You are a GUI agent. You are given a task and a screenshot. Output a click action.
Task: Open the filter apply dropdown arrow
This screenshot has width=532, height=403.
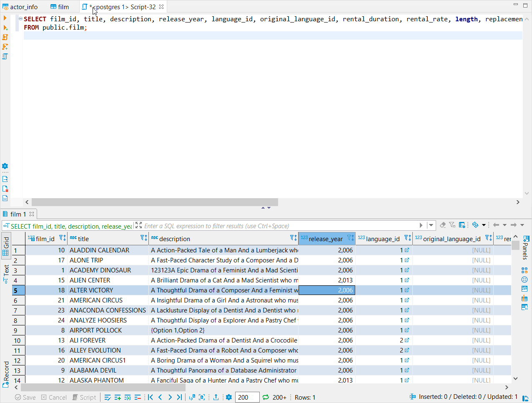point(431,225)
